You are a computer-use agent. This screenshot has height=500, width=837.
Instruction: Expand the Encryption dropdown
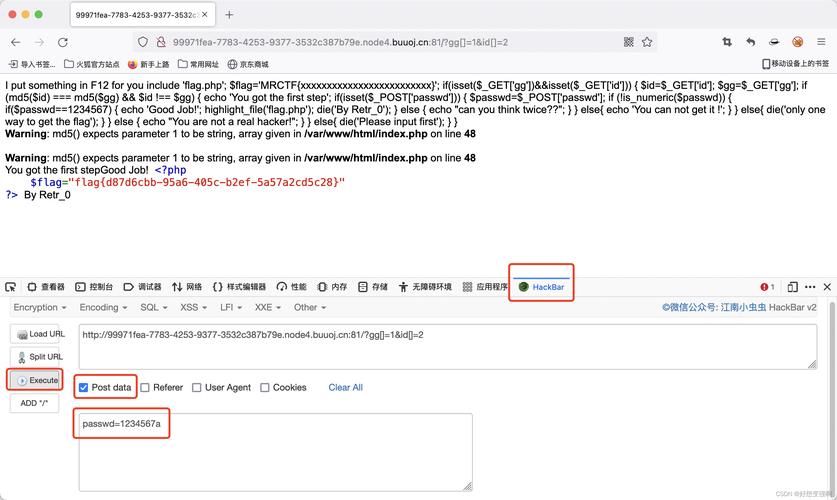click(x=40, y=307)
